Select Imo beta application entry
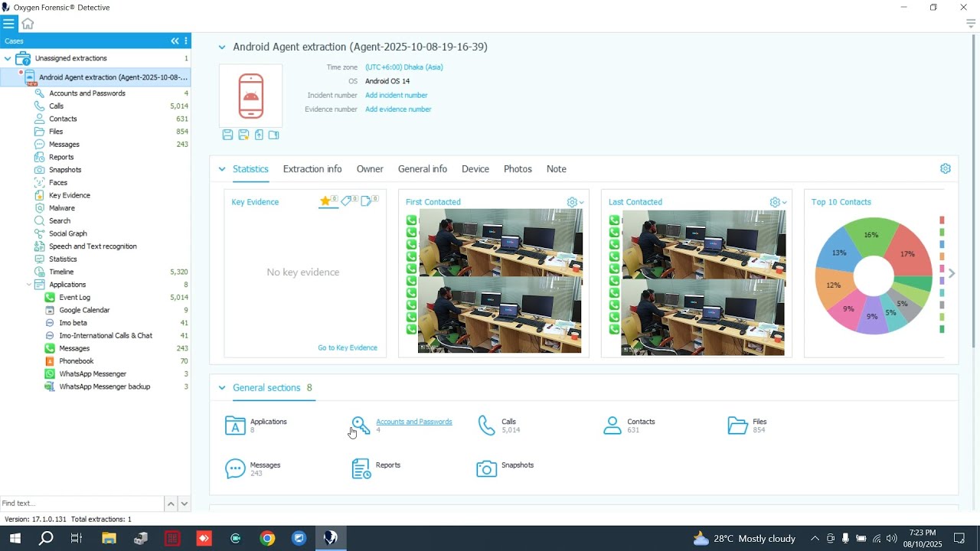This screenshot has height=551, width=980. (73, 323)
